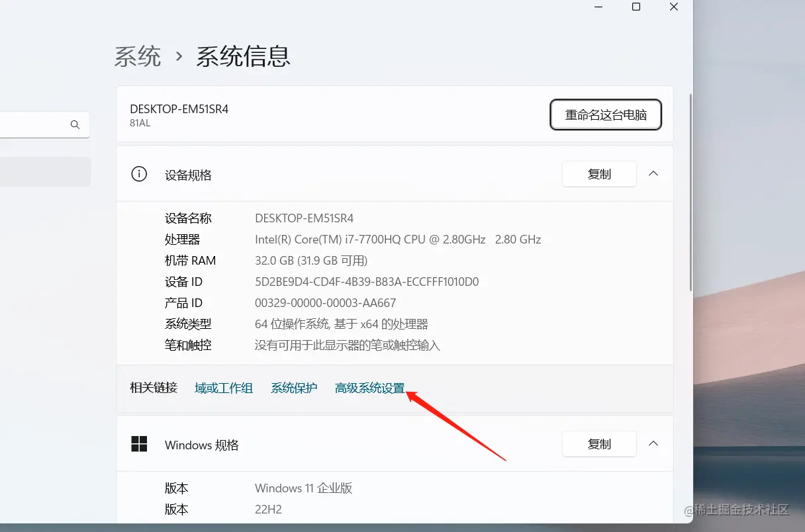Click the Windows 11 企业版 value

pyautogui.click(x=304, y=488)
